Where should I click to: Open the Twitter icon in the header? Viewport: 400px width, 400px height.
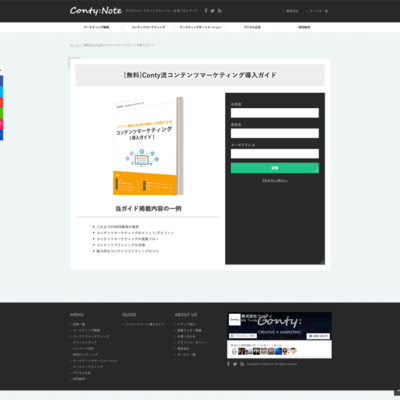pyautogui.click(x=212, y=11)
